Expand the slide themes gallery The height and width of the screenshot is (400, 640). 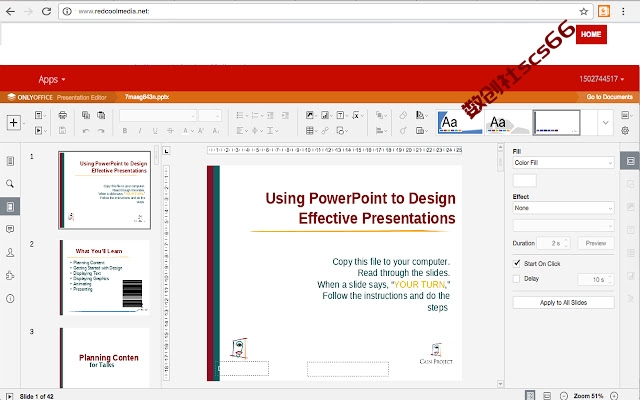coord(605,122)
